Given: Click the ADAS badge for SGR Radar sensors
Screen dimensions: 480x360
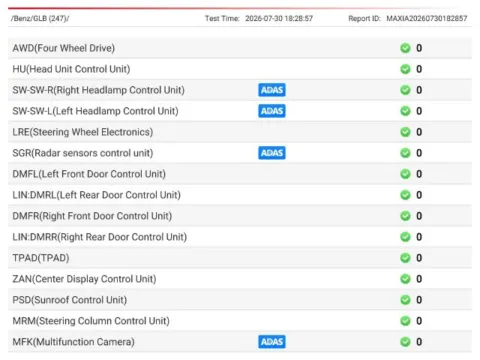Looking at the screenshot, I should (x=272, y=153).
